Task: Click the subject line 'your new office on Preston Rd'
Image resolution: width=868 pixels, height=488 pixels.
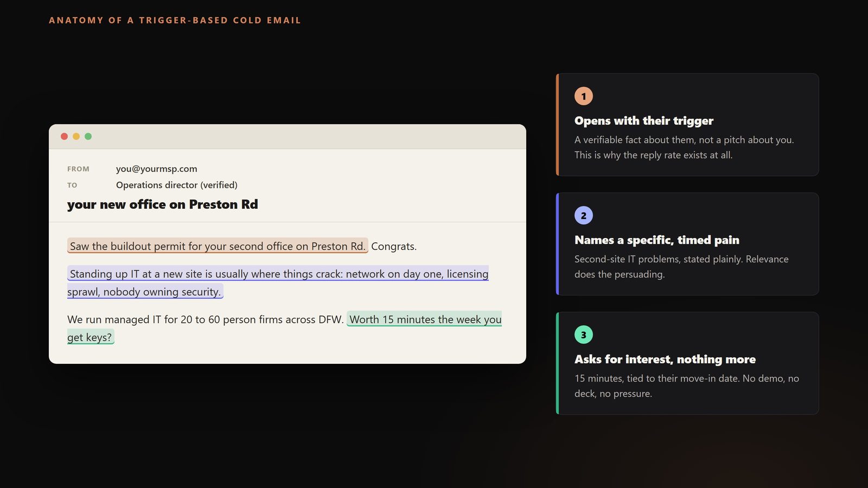Action: pos(163,204)
